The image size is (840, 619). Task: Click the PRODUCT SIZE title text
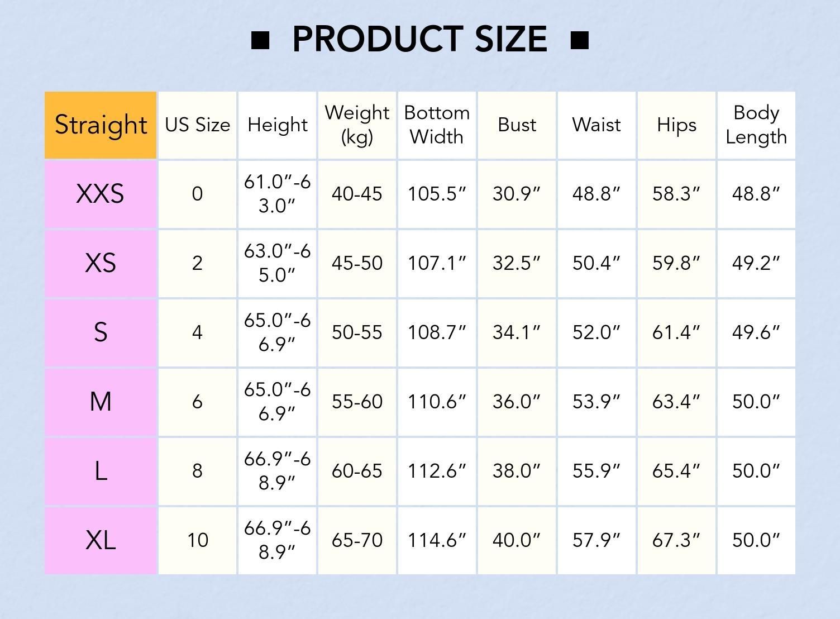click(419, 40)
